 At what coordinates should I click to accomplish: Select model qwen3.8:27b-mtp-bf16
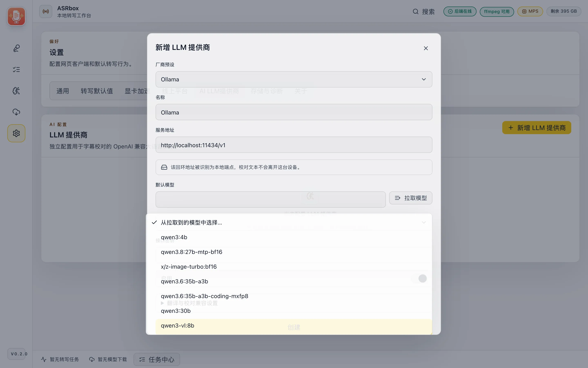(x=289, y=252)
